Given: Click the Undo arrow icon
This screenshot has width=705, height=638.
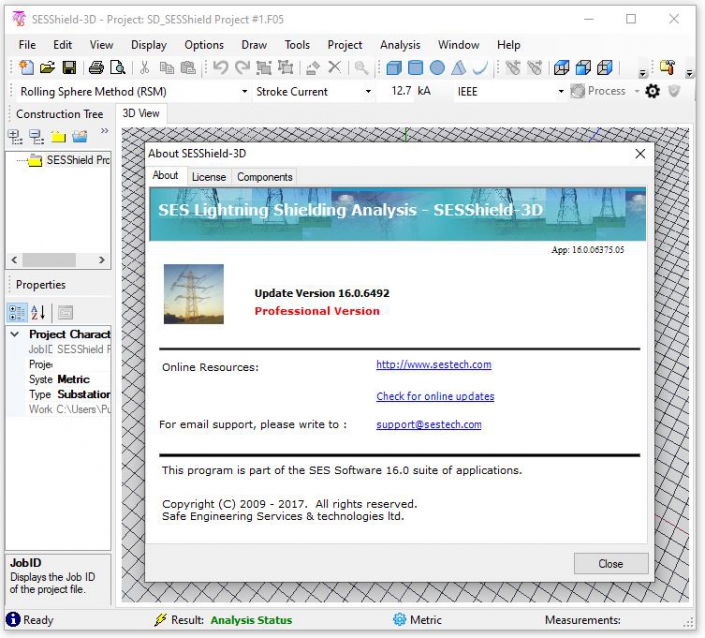Looking at the screenshot, I should pyautogui.click(x=220, y=67).
